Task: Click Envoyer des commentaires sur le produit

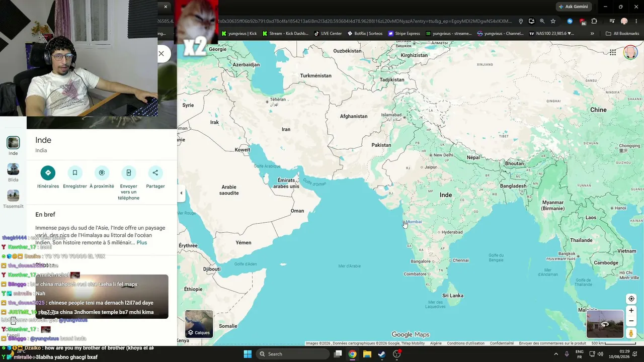Action: click(x=552, y=343)
